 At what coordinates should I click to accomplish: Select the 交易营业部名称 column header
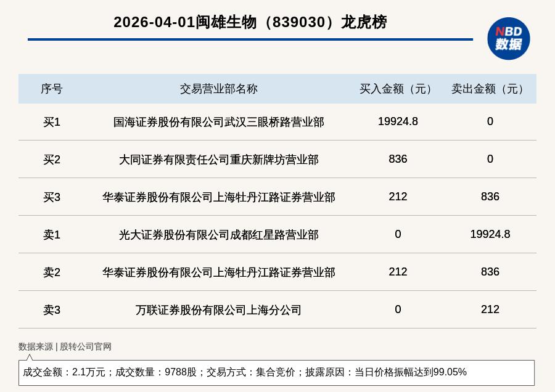pyautogui.click(x=218, y=89)
